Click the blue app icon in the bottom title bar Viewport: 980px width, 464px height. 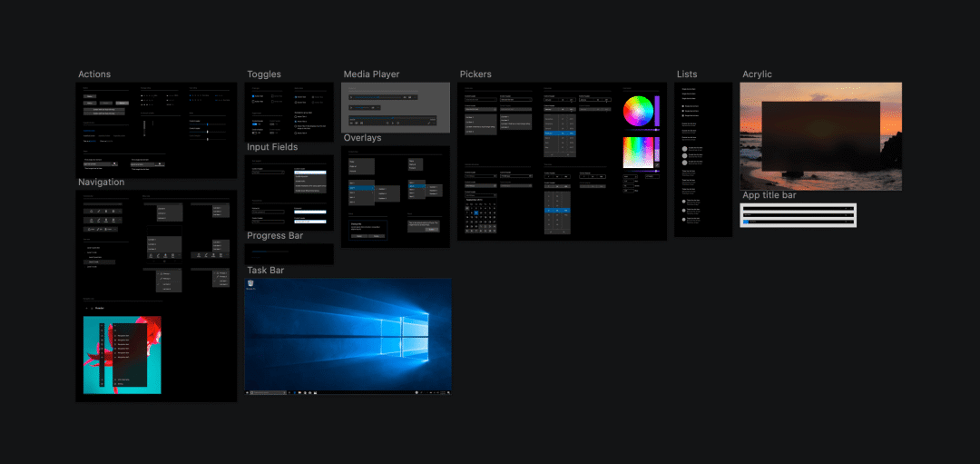(746, 222)
